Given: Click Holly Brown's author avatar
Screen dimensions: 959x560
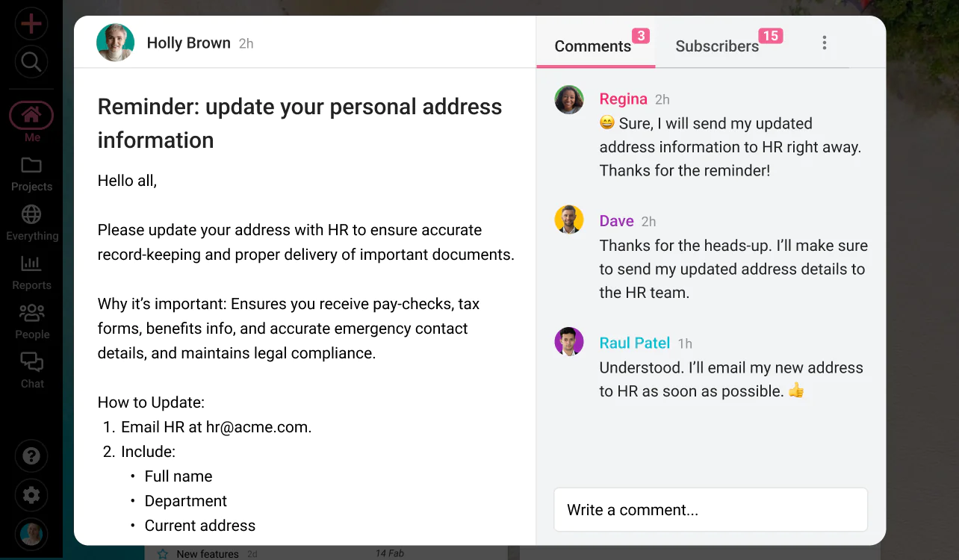Looking at the screenshot, I should [116, 43].
